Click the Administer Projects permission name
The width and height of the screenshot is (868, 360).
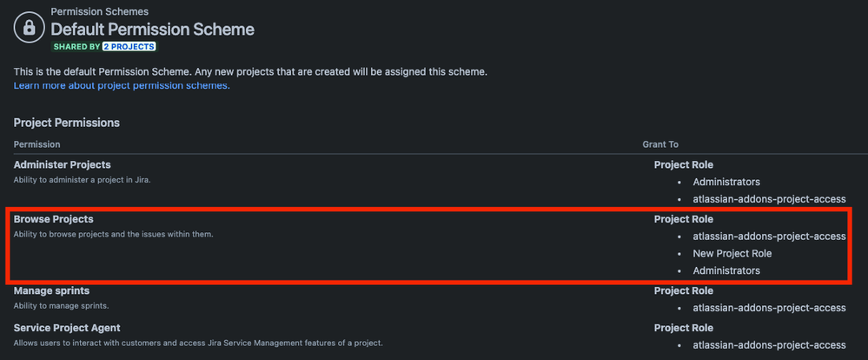point(62,164)
